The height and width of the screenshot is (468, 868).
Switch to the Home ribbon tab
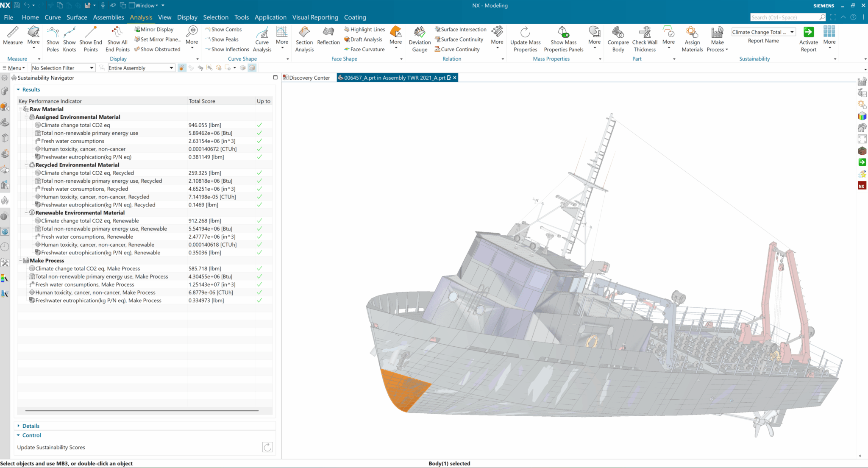(x=30, y=17)
